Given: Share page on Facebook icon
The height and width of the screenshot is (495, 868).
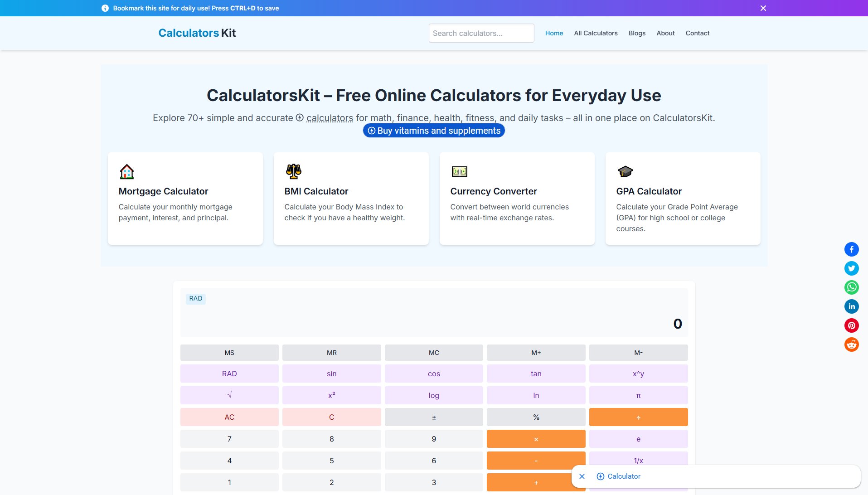Looking at the screenshot, I should pos(851,249).
